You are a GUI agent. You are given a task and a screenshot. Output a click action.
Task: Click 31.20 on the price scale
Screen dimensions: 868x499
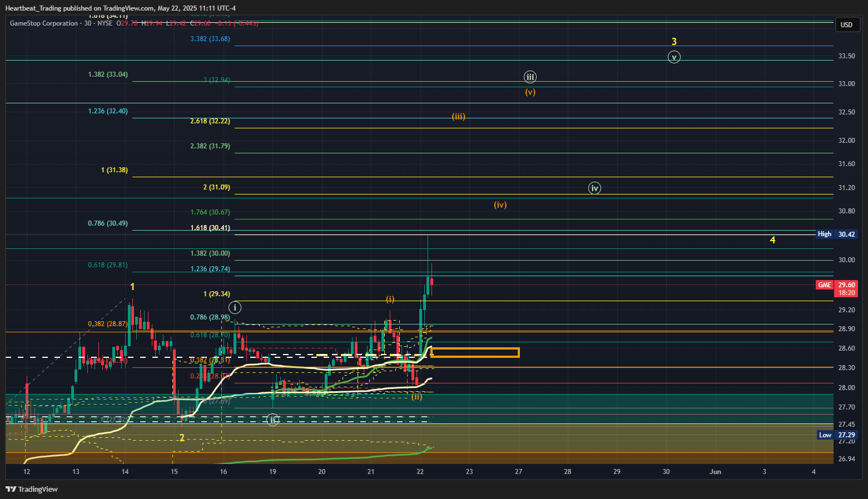847,188
